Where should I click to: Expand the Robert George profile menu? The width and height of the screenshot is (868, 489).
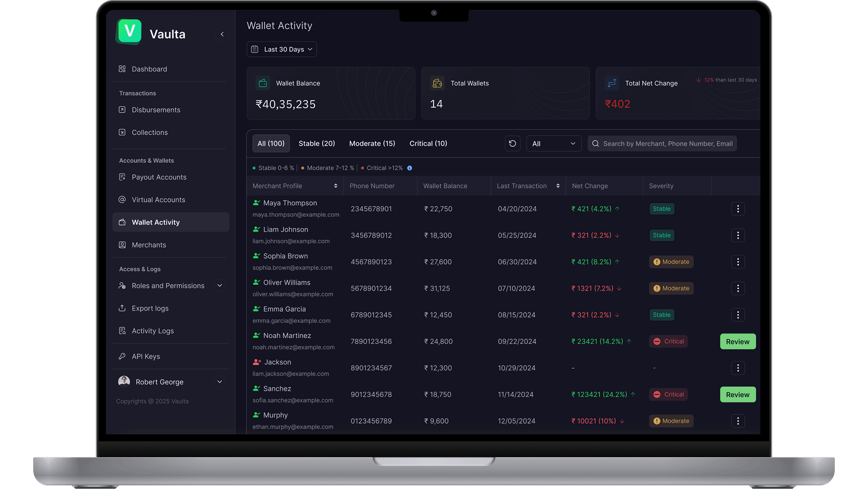220,382
